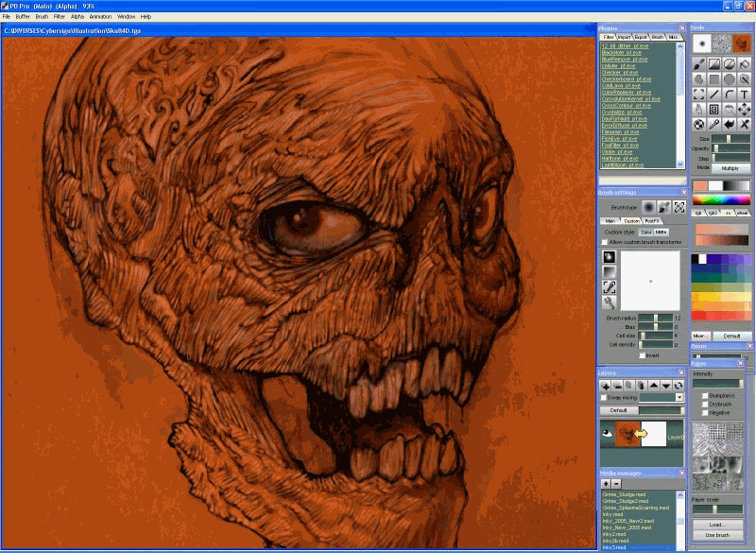Select the paintbrush tool in Tools panel
Viewport: 756px width, 553px height.
698,63
